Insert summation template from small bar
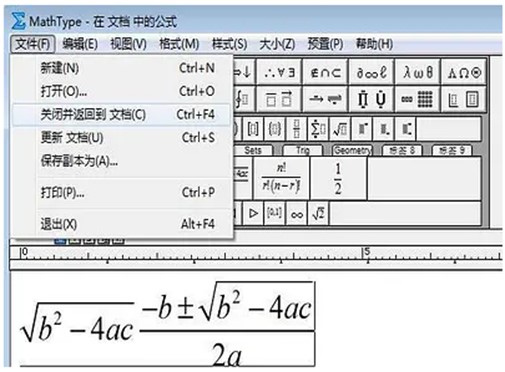The width and height of the screenshot is (505, 372). point(318,129)
